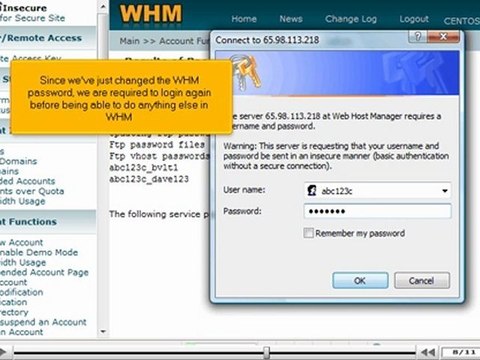480x360 pixels.
Task: Click the video progress slider handle
Action: click(266, 352)
